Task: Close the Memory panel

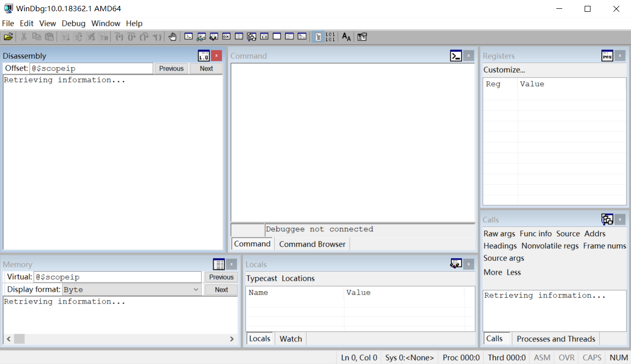Action: click(232, 264)
